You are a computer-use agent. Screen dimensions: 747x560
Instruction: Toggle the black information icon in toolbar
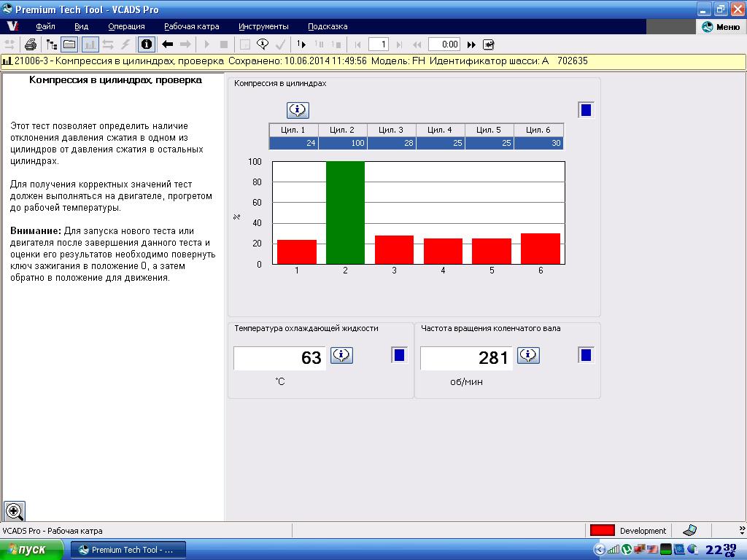click(x=147, y=44)
